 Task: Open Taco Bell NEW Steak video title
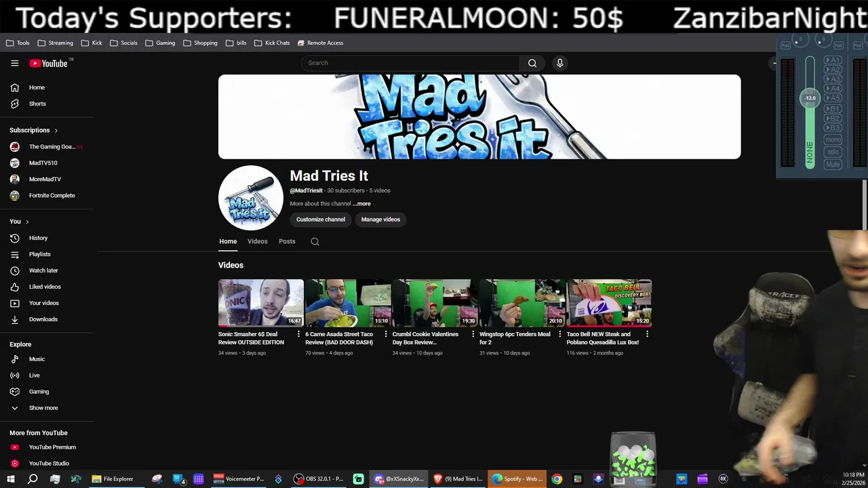[603, 338]
